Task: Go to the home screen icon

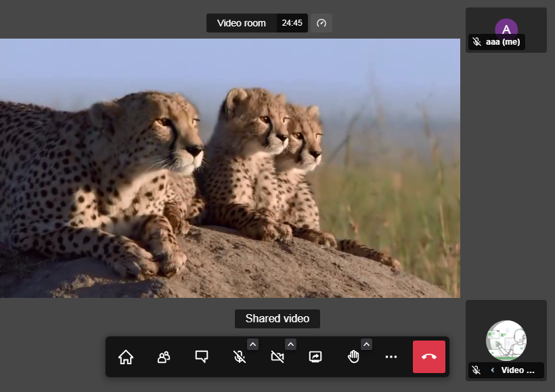Action: coord(126,357)
